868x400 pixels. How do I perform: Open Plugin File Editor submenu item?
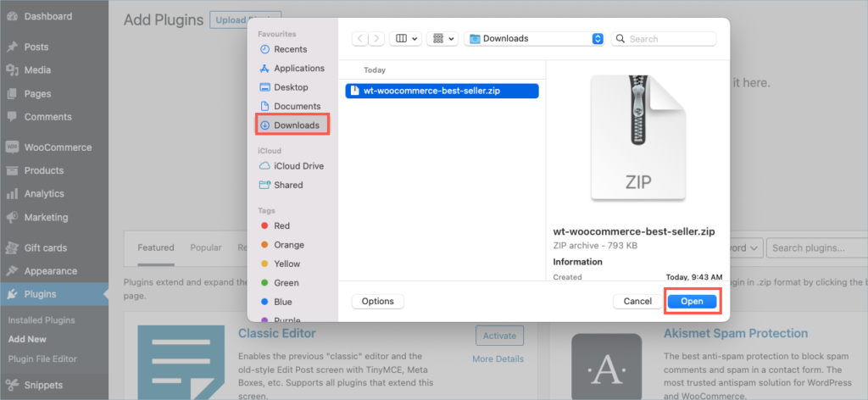pyautogui.click(x=42, y=358)
